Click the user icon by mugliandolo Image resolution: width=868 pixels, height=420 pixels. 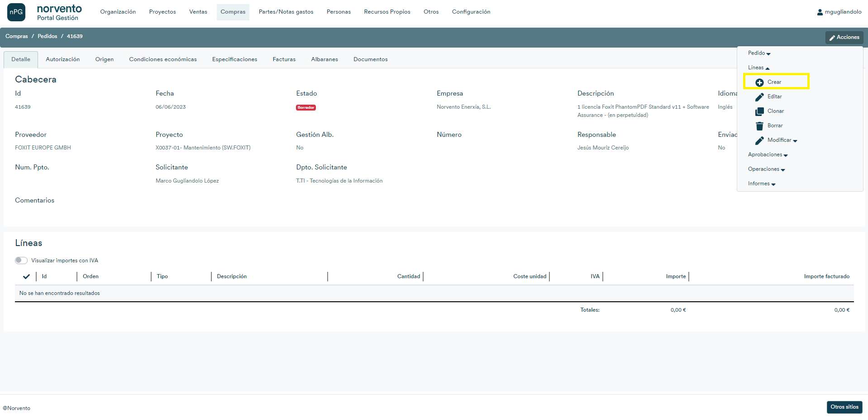(x=820, y=12)
